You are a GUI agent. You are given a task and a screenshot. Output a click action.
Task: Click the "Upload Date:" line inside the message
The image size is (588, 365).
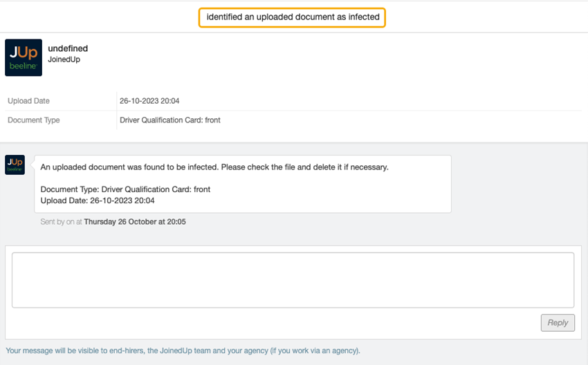click(x=98, y=200)
